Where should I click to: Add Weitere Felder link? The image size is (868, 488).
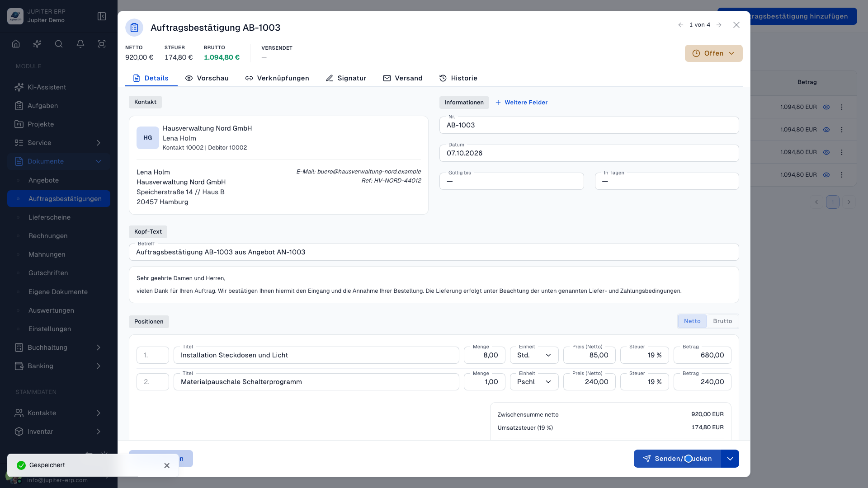click(521, 103)
